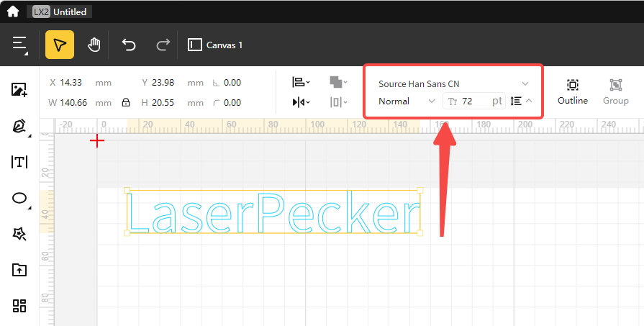Click the Outline button
The height and width of the screenshot is (326, 644).
(x=573, y=91)
